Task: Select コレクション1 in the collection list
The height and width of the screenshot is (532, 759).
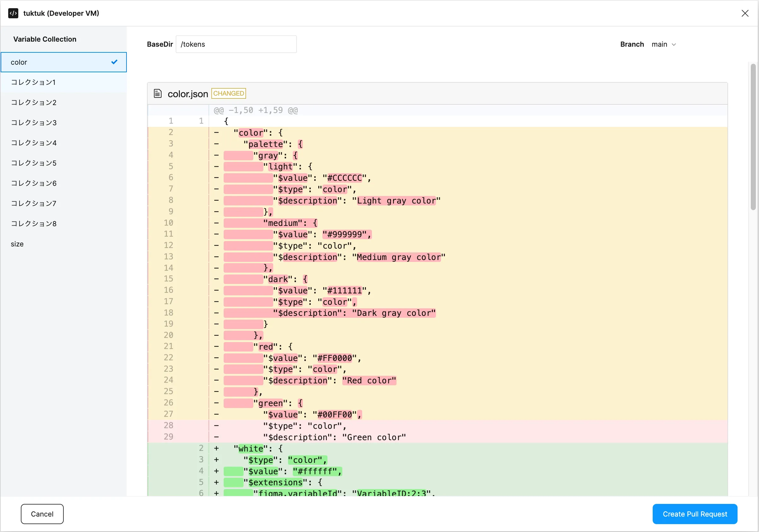Action: [x=64, y=82]
